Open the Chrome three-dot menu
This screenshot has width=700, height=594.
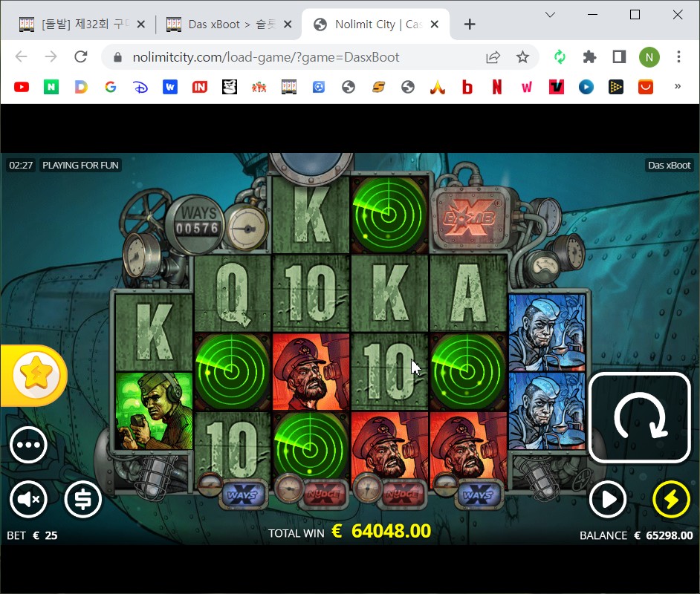(678, 57)
